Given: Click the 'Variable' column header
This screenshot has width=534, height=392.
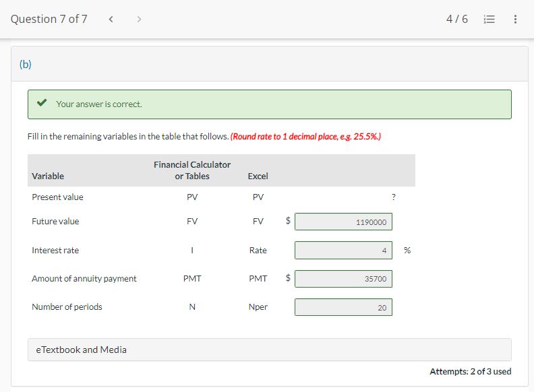Looking at the screenshot, I should 48,176.
